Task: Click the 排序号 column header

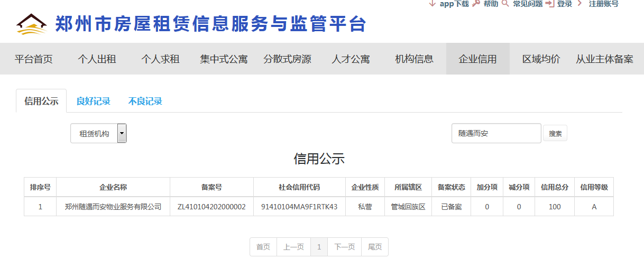Action: 40,187
